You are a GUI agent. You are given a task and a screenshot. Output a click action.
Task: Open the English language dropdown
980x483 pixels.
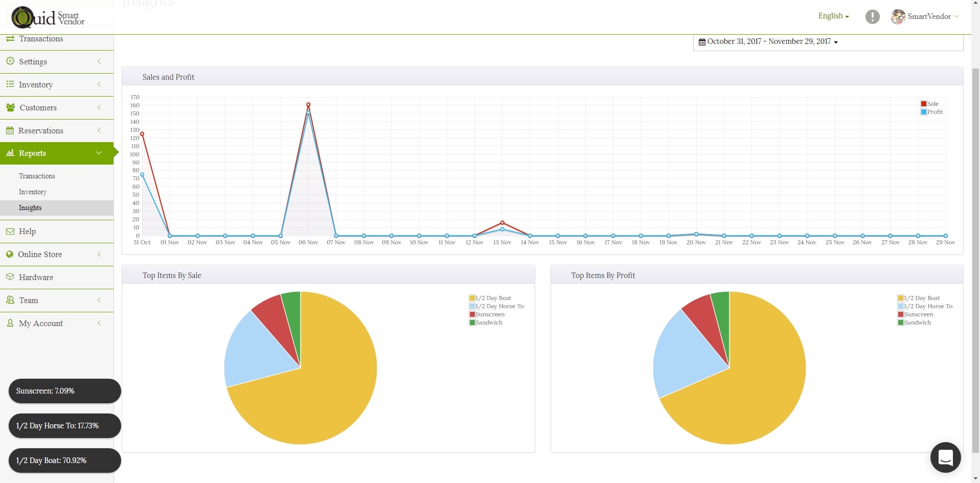pos(833,16)
